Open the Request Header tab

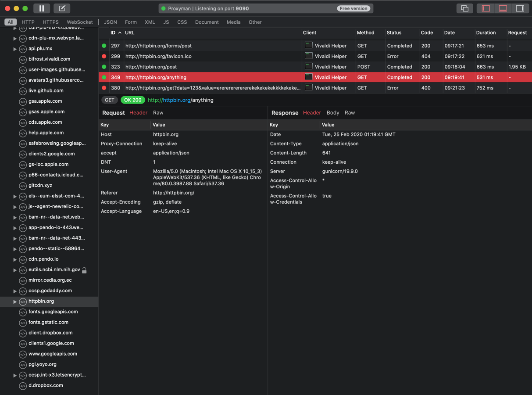pyautogui.click(x=138, y=113)
